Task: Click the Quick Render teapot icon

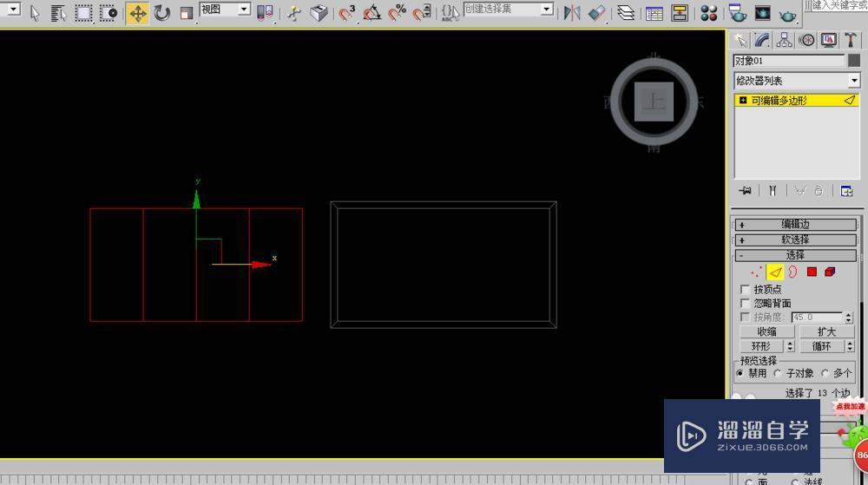Action: point(787,15)
